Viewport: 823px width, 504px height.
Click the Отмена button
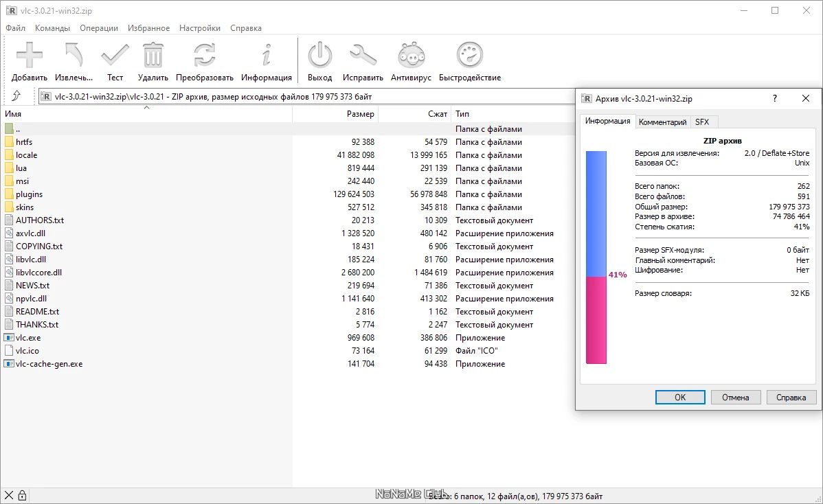point(735,397)
